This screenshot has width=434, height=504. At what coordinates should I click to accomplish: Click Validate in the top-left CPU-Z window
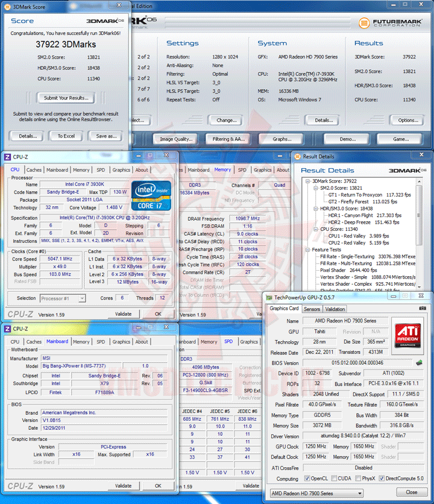(x=123, y=313)
